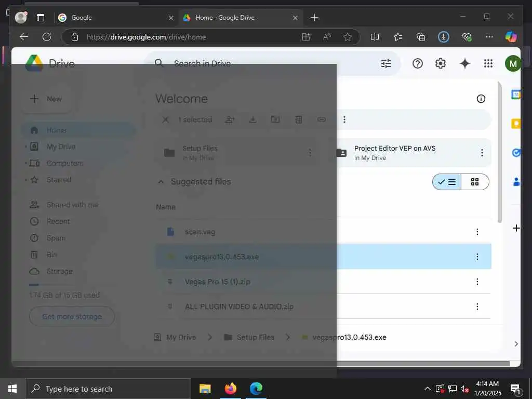The image size is (532, 399).
Task: Go back in browser history
Action: click(24, 37)
